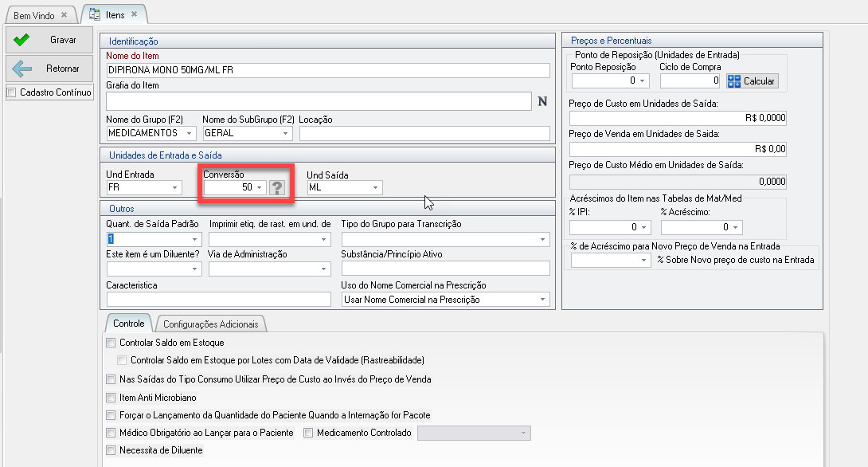
Task: Open the Uso do Nome Comercial dropdown
Action: (x=542, y=300)
